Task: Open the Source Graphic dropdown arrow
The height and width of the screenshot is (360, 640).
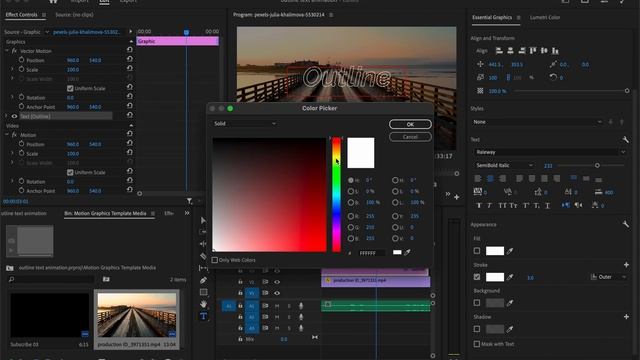Action: tap(47, 32)
